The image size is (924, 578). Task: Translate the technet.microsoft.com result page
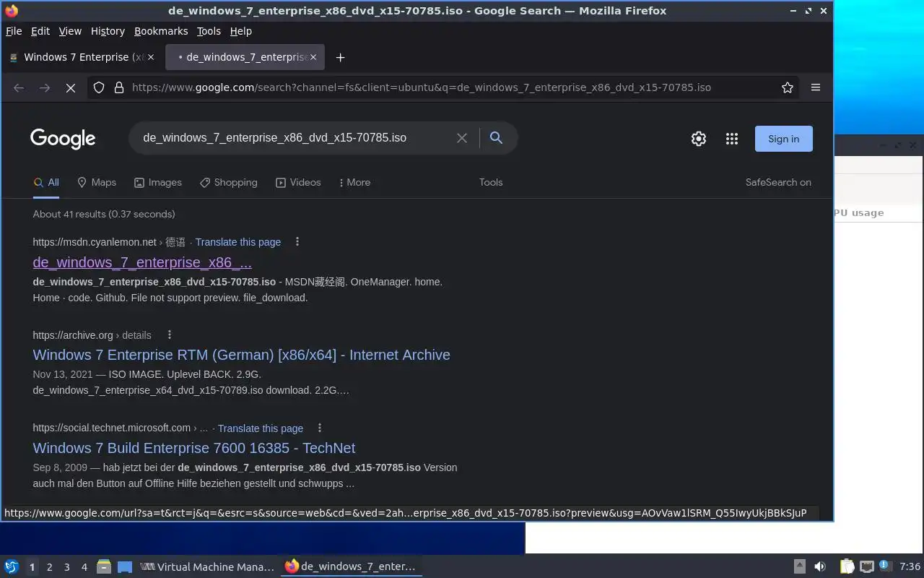(x=261, y=428)
